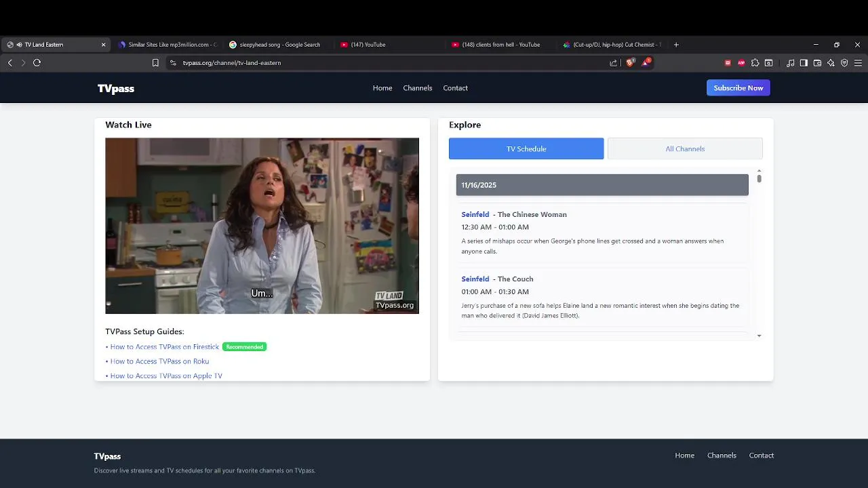This screenshot has height=488, width=868.
Task: Open Contact in the top navigation
Action: coord(456,88)
